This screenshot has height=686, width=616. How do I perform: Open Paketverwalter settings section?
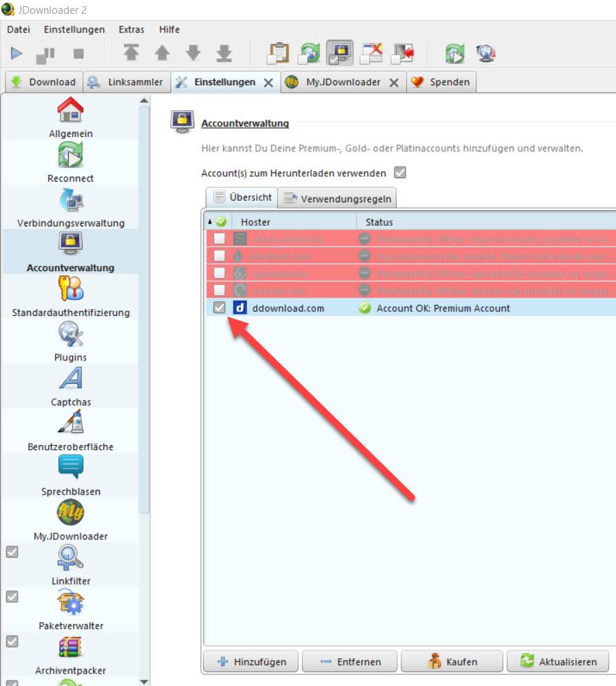tap(70, 609)
